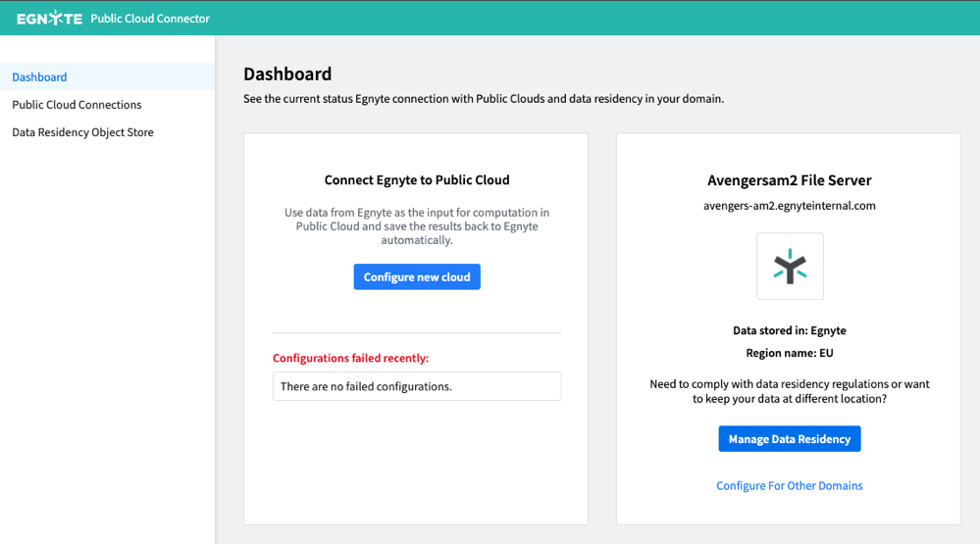Open Configure For Other Domains link
The image size is (980, 544).
[x=790, y=485]
